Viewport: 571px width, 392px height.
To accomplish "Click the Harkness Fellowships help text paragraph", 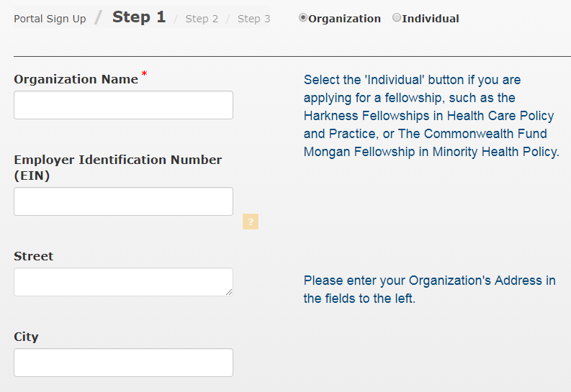I will (x=431, y=116).
